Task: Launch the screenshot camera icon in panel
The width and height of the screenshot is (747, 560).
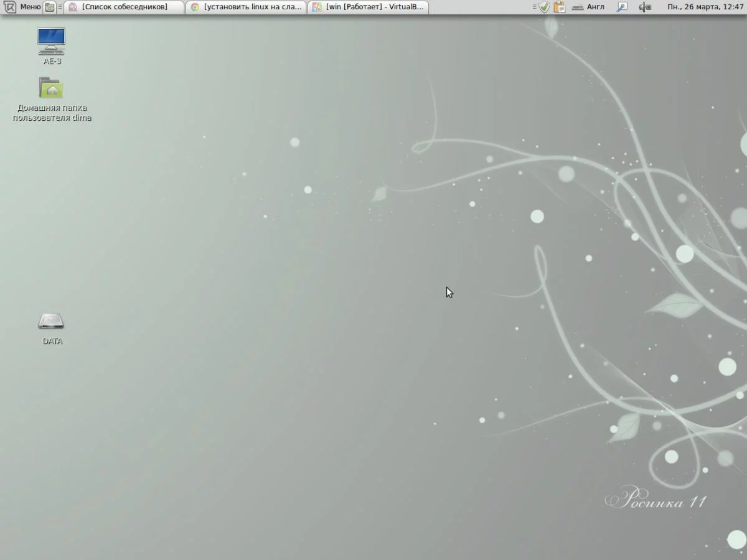Action: point(49,7)
